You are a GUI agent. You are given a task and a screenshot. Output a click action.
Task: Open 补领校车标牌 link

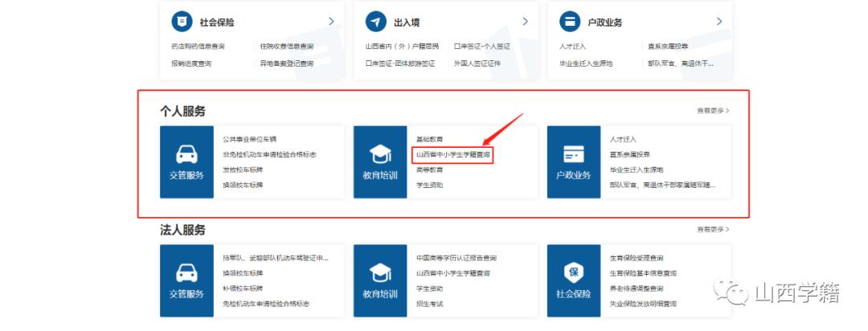click(x=243, y=288)
